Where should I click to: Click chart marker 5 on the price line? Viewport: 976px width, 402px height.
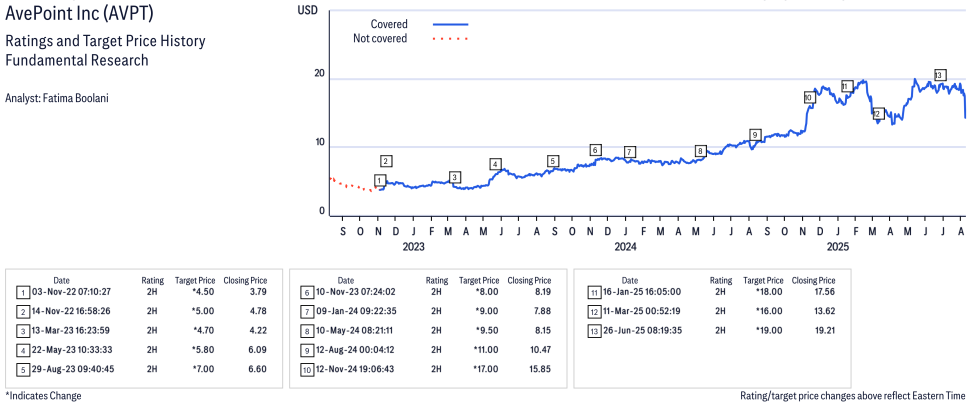553,161
